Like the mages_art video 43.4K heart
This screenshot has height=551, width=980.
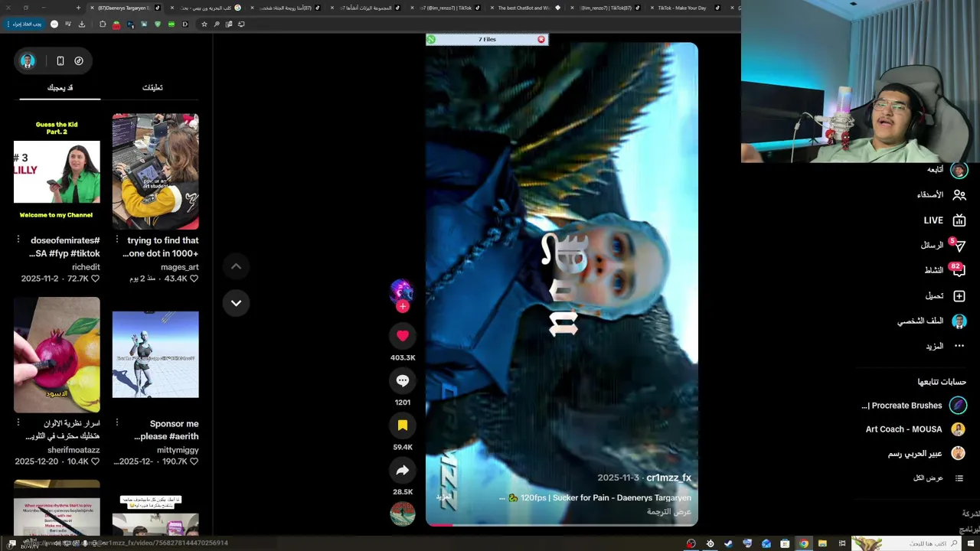194,279
